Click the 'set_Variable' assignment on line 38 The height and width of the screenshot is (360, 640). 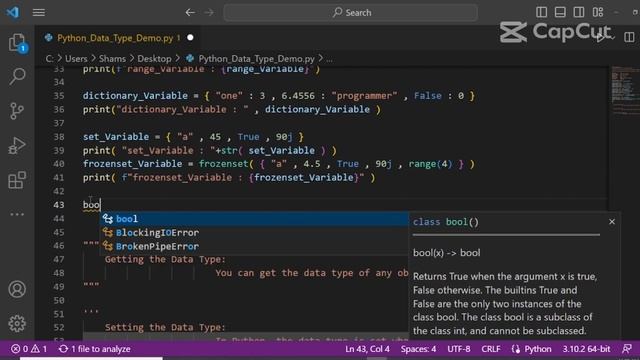[116, 137]
